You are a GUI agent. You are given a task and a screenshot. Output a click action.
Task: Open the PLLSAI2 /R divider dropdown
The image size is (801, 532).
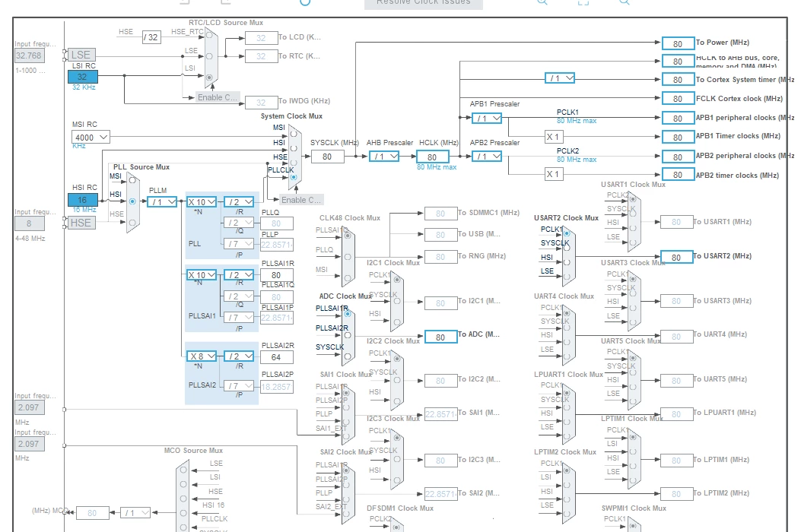pyautogui.click(x=239, y=356)
